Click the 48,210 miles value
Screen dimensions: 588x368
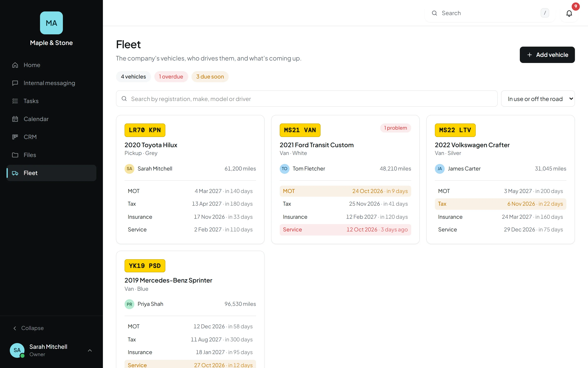click(395, 169)
